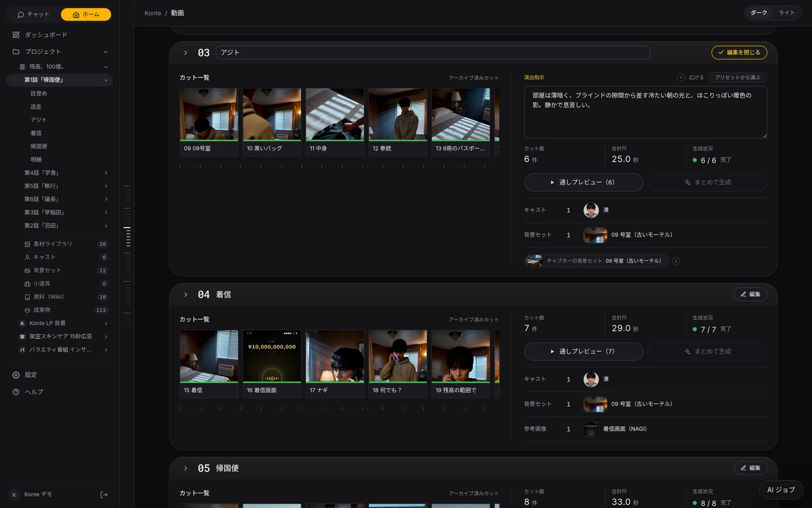Screen dimensions: 812x508
Task: Click the project icon for 残高、100億。
Action: [22, 67]
